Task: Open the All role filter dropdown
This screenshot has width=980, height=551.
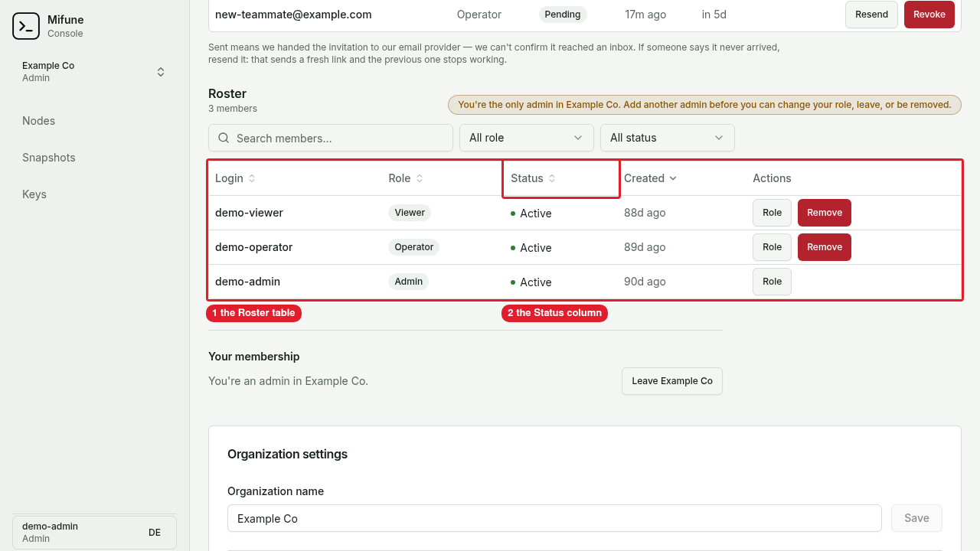Action: pyautogui.click(x=527, y=138)
